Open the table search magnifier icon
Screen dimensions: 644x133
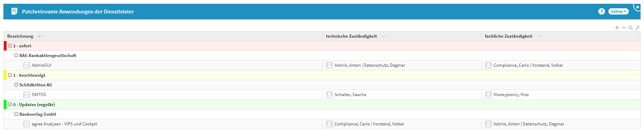631,28
